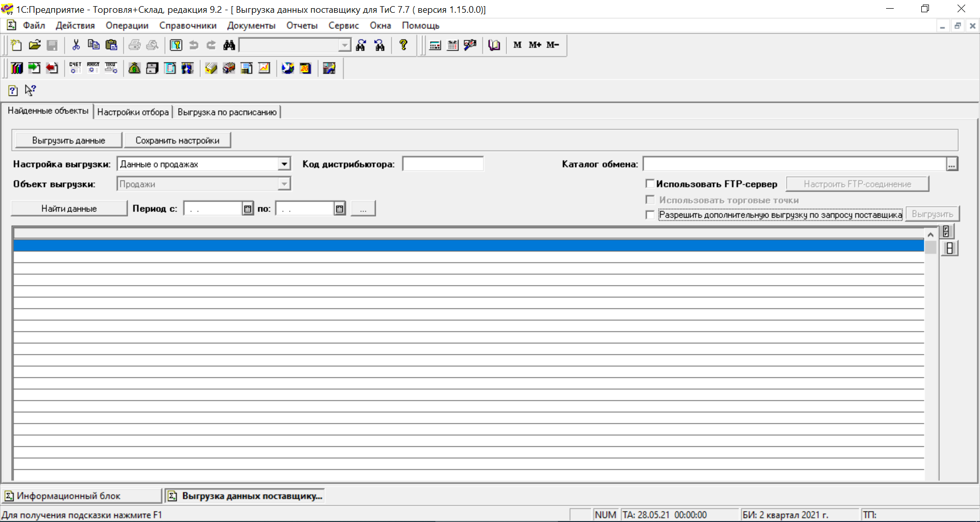The height and width of the screenshot is (522, 980).
Task: Click the find next binoculars icon
Action: (361, 45)
